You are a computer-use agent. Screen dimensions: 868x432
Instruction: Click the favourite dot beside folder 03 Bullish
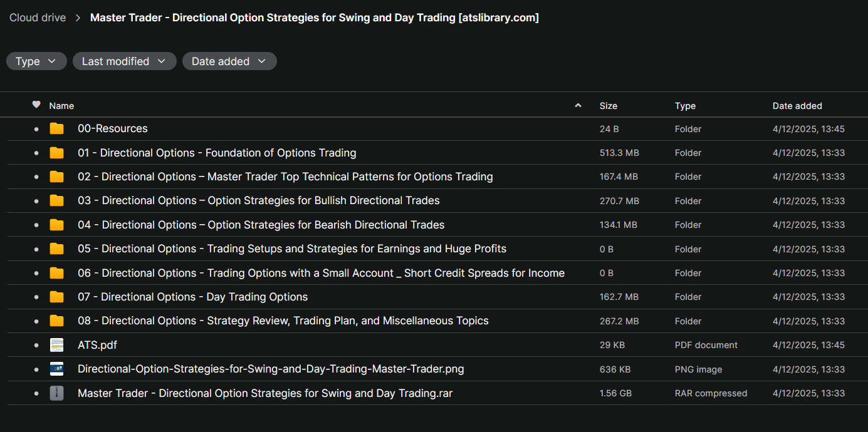[x=36, y=201]
